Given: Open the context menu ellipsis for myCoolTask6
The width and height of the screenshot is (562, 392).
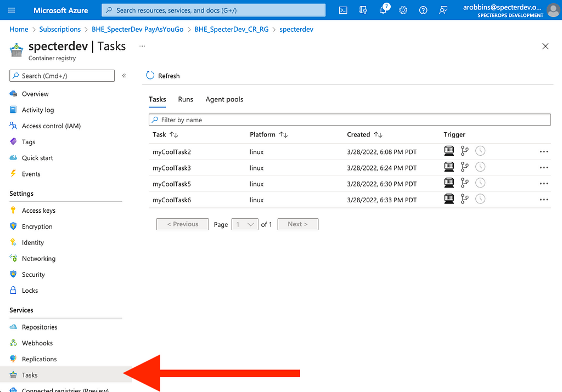Looking at the screenshot, I should (544, 200).
